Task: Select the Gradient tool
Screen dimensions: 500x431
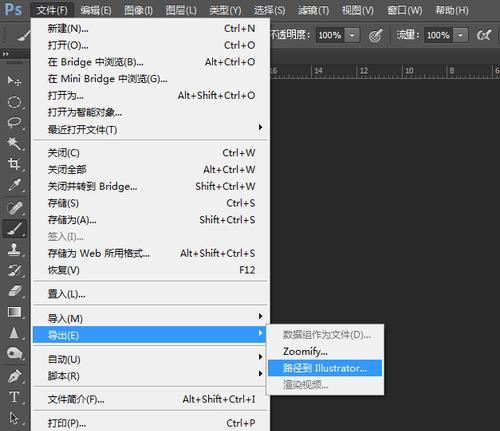Action: (14, 312)
